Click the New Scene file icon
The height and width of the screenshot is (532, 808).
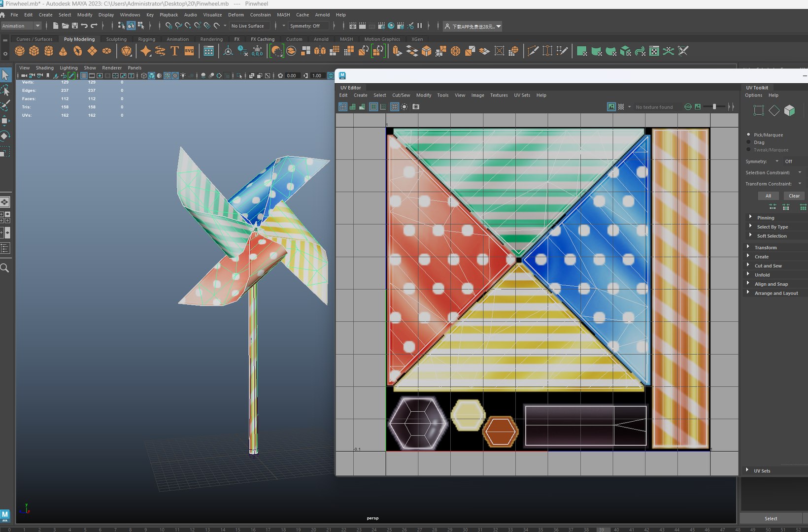coord(56,26)
